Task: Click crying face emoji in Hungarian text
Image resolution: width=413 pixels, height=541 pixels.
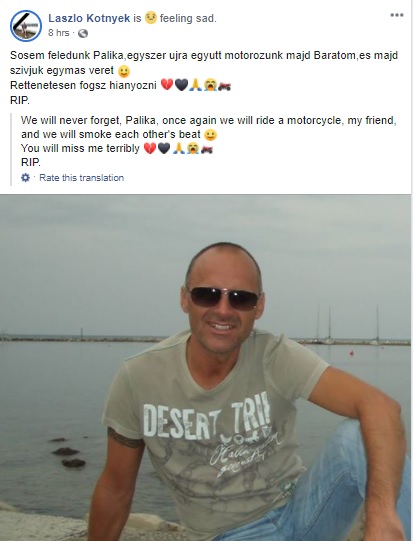Action: tap(210, 85)
